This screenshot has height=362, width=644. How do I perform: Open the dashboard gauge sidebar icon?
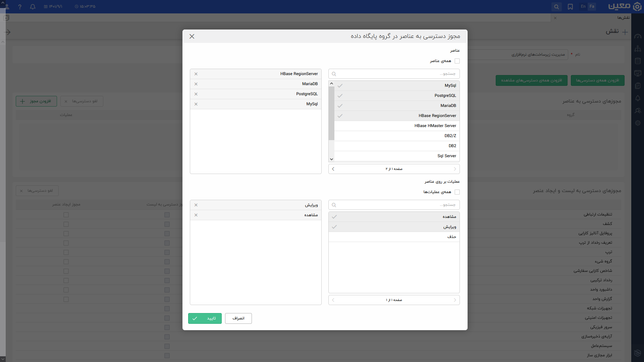[638, 36]
